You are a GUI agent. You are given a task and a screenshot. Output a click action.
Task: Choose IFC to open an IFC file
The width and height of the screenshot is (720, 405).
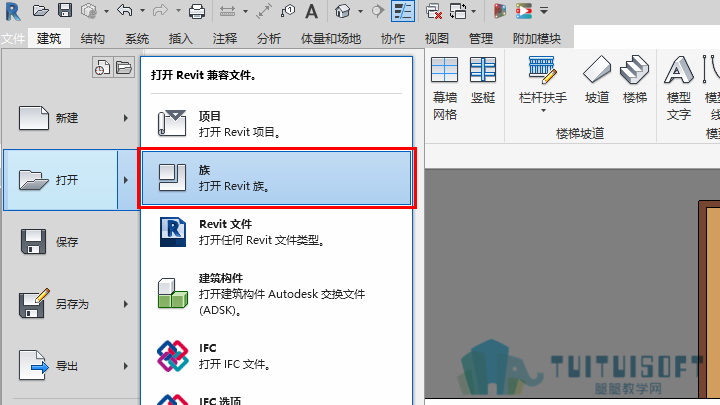coord(276,356)
